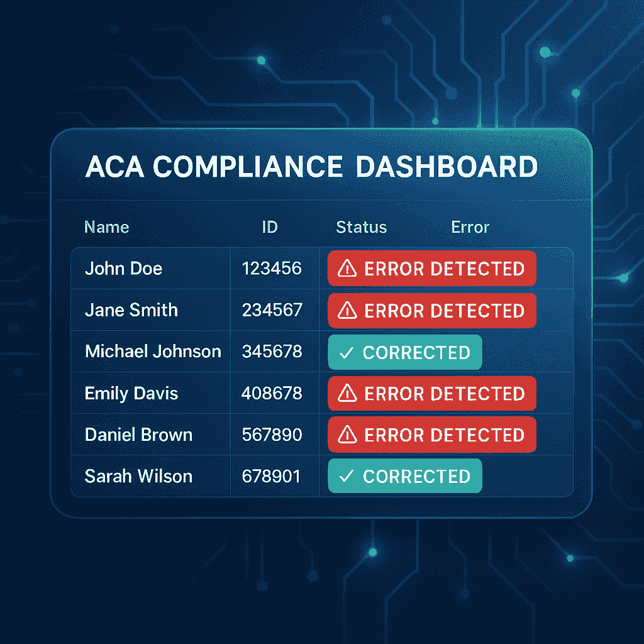644x644 pixels.
Task: Select the Emily Davis name cell
Action: click(131, 394)
